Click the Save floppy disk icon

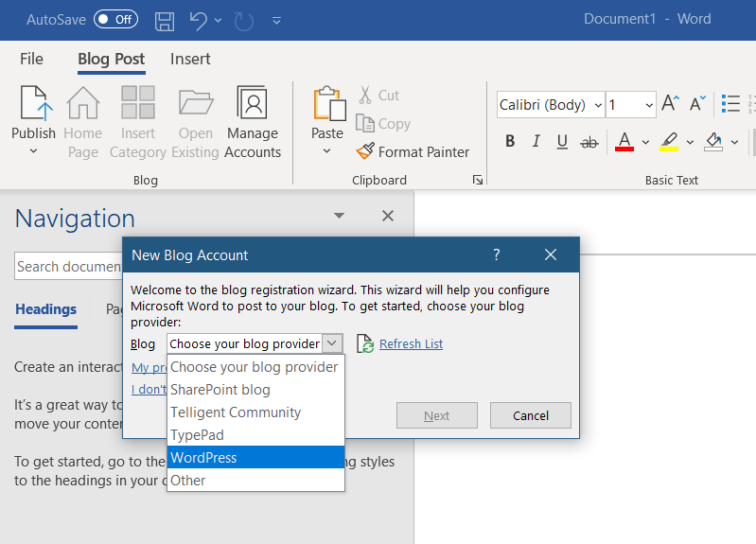coord(165,20)
